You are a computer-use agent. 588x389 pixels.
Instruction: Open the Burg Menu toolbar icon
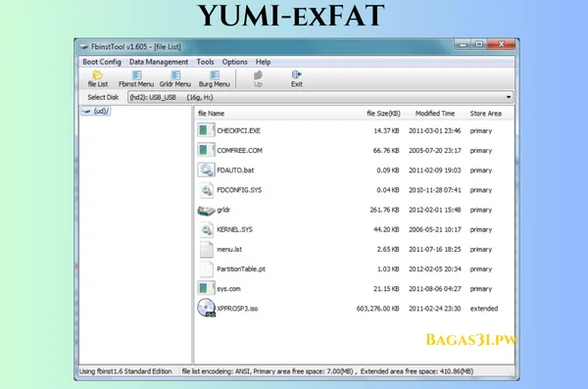tap(214, 78)
